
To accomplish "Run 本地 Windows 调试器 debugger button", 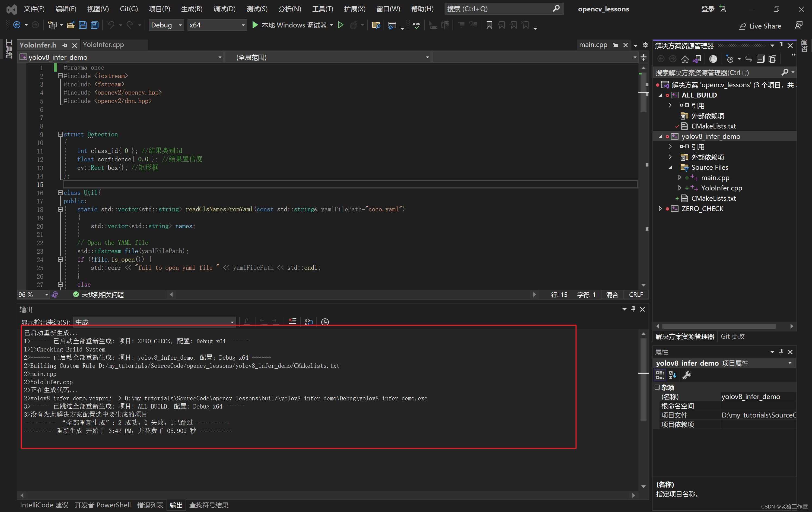I will pos(290,25).
